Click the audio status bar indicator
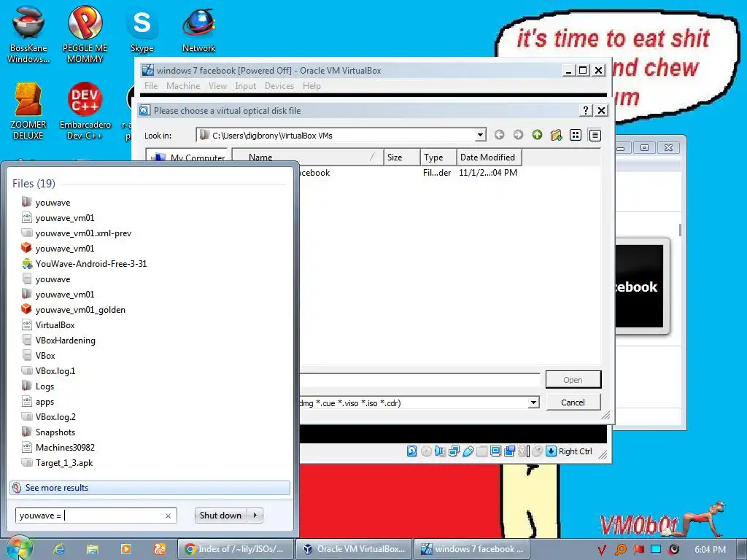This screenshot has height=560, width=747. point(440,451)
